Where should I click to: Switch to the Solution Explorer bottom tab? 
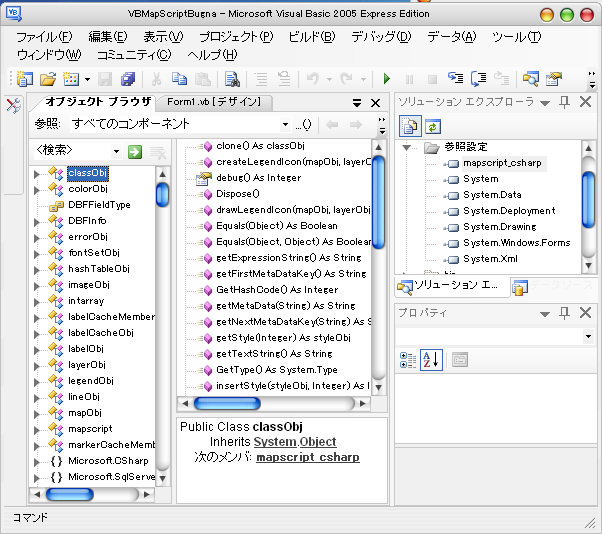(x=452, y=286)
